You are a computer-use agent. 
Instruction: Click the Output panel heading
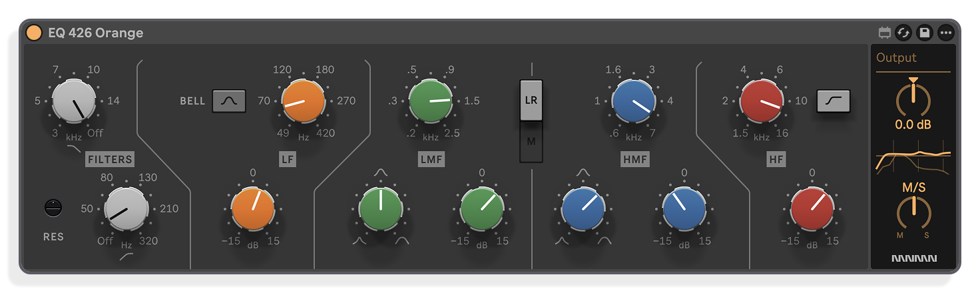click(x=896, y=58)
